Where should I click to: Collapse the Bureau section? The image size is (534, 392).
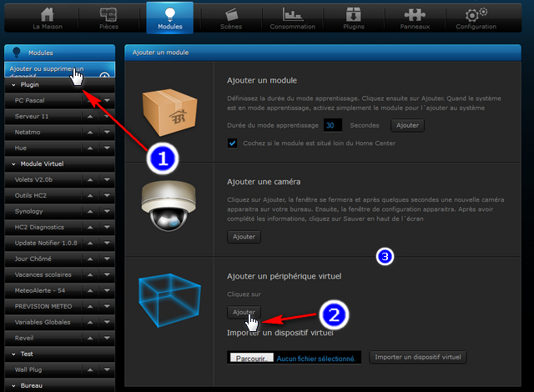coord(13,385)
